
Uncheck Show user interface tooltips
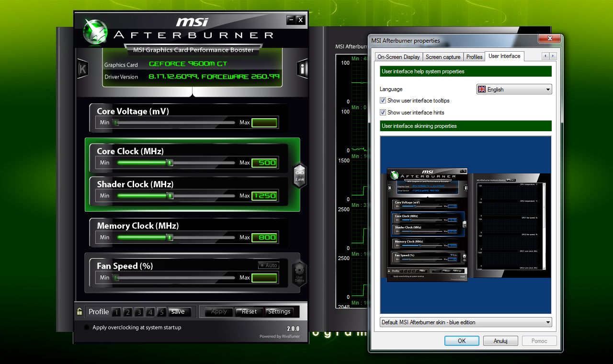click(x=383, y=101)
